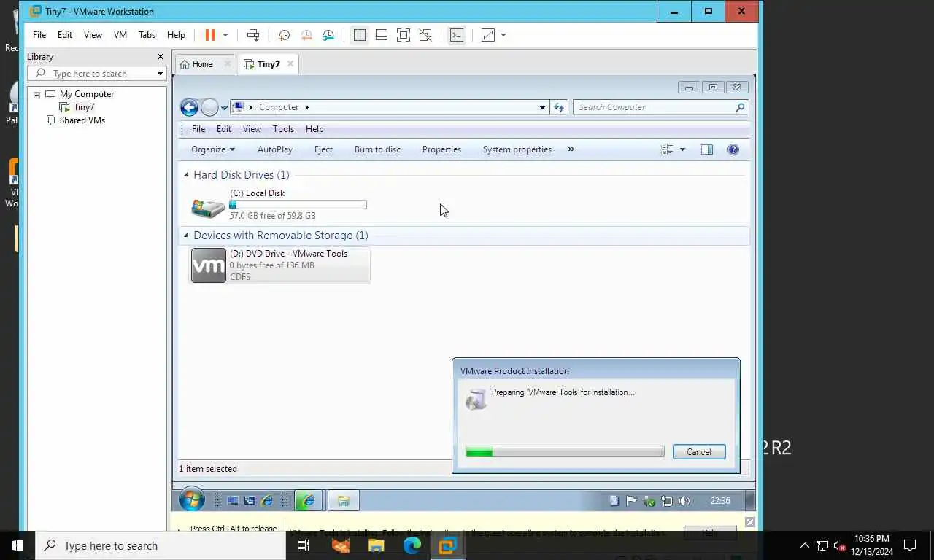Image resolution: width=934 pixels, height=560 pixels.
Task: Click the orange Suspend VM pause icon
Action: pyautogui.click(x=210, y=35)
